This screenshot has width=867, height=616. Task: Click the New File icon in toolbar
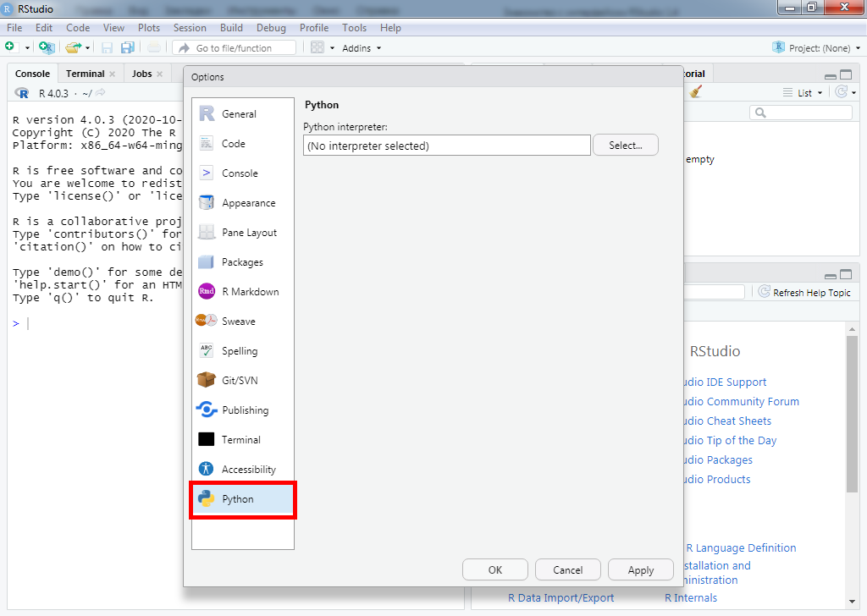tap(10, 47)
